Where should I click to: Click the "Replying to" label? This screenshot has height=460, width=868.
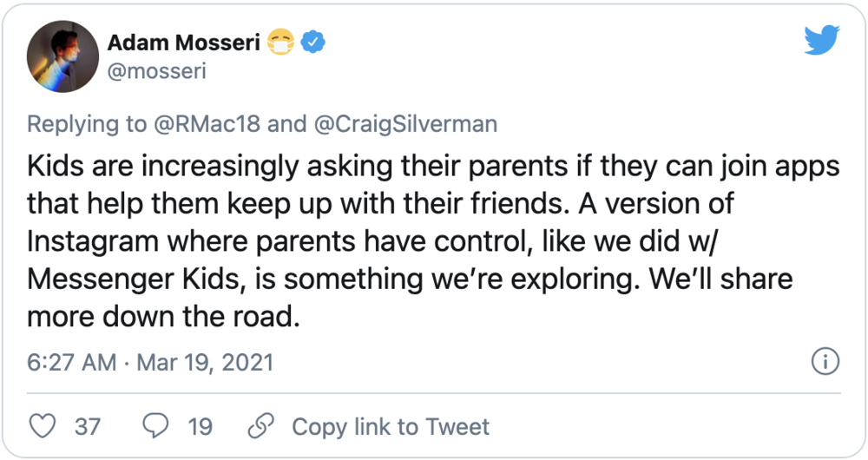click(x=87, y=124)
